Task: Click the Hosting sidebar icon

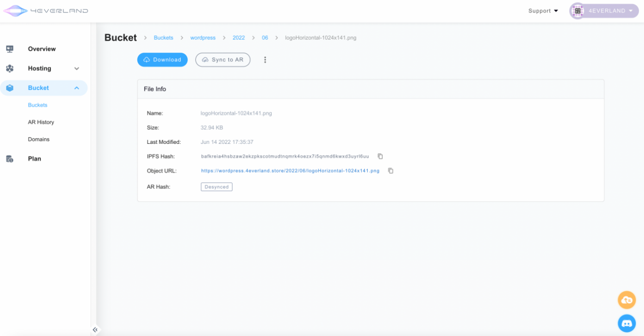Action: [10, 68]
